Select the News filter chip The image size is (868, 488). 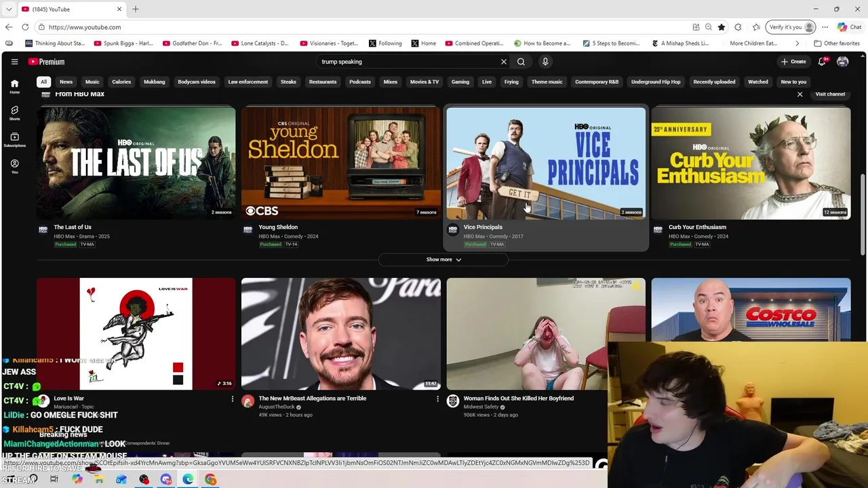pyautogui.click(x=66, y=82)
